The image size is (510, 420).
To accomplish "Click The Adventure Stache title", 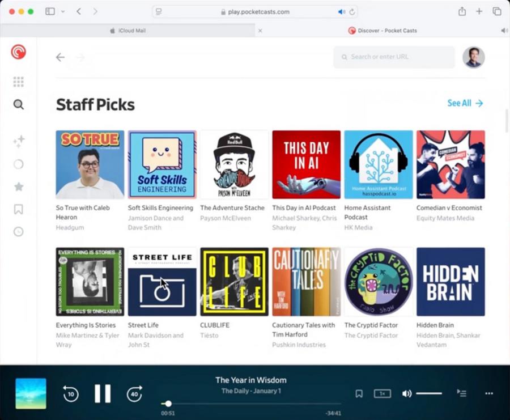I will click(232, 208).
